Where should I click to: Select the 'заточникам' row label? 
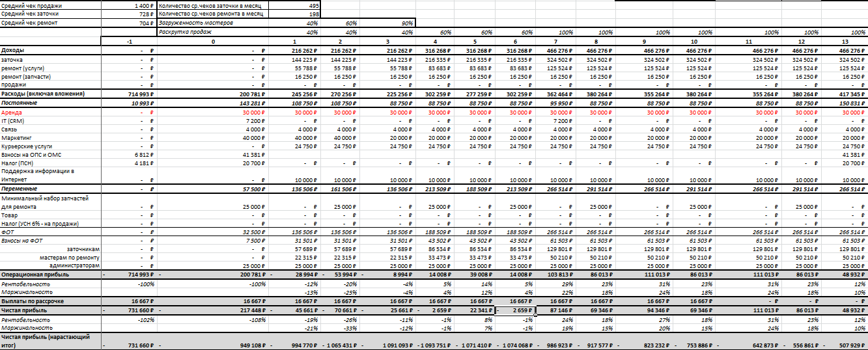[x=51, y=249]
